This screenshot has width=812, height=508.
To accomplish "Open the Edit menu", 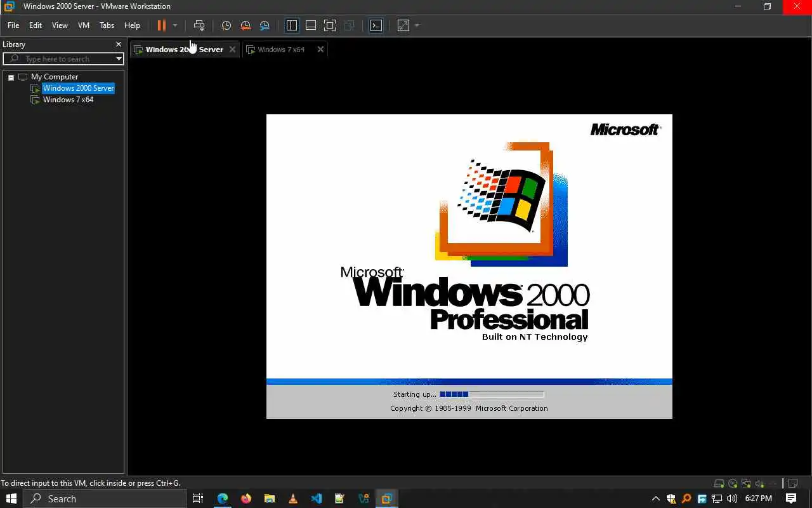I will point(36,25).
